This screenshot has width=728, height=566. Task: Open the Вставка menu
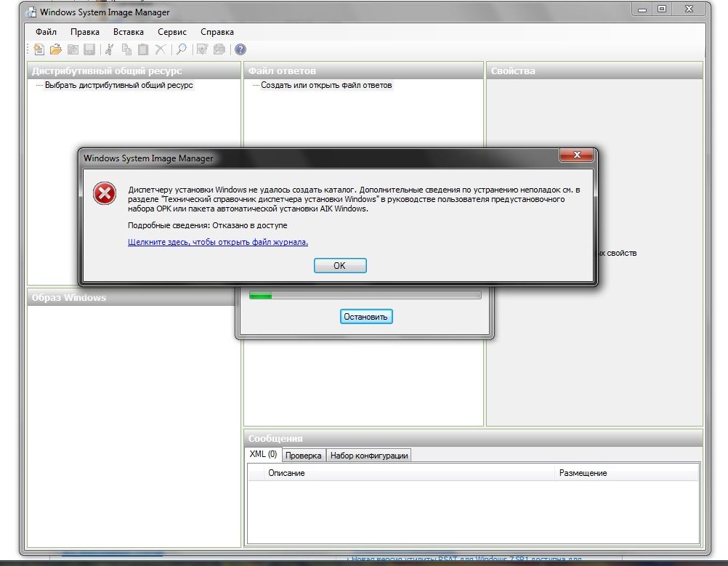pyautogui.click(x=129, y=32)
